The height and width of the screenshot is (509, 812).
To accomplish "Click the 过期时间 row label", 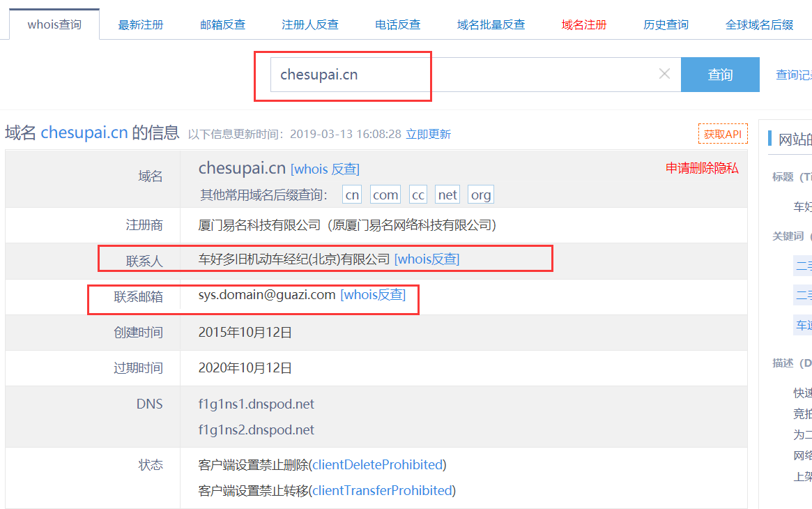I will (138, 367).
